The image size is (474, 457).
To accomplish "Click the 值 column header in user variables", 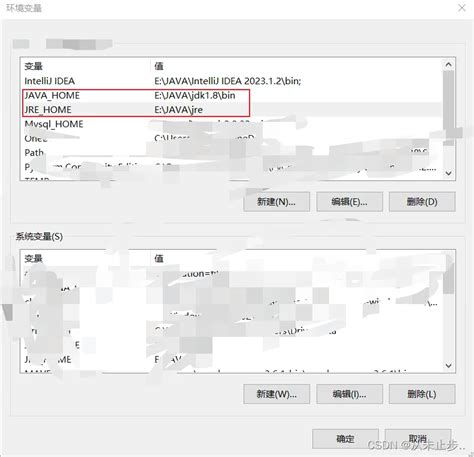I will click(x=159, y=66).
